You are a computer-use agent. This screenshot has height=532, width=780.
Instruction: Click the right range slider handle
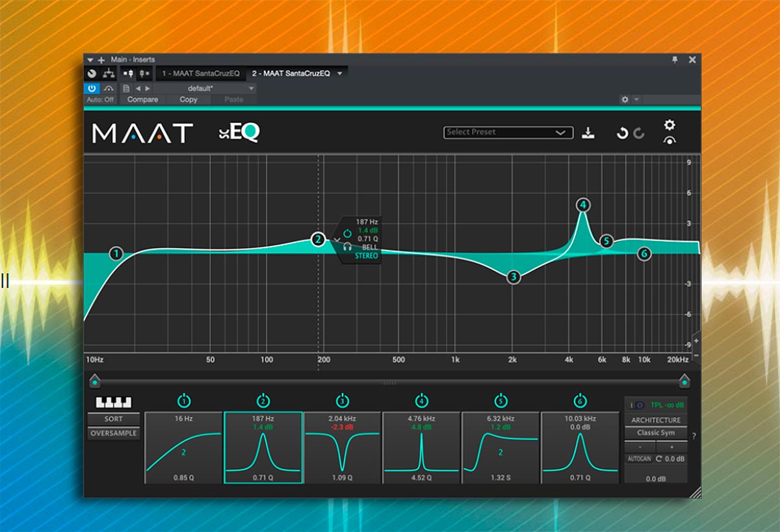click(x=684, y=380)
